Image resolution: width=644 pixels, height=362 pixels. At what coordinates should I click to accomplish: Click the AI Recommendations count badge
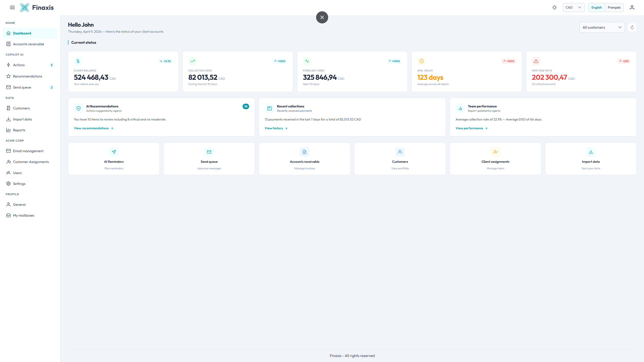[246, 106]
